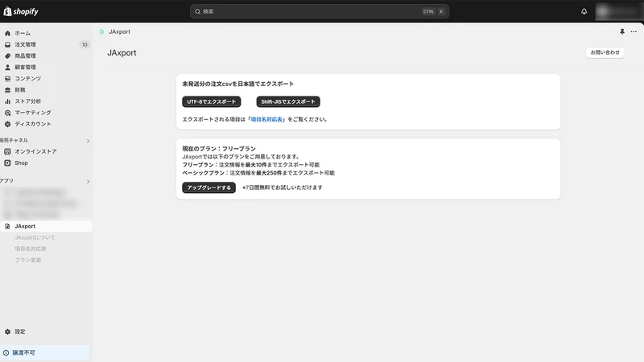
Task: Click the Shopify logo
Action: pos(21,11)
